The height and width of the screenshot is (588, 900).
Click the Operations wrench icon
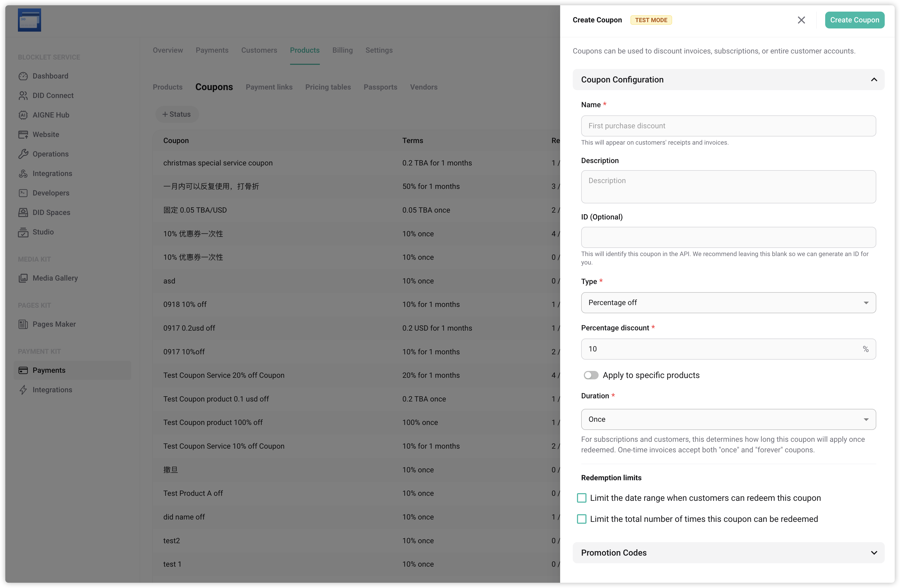[23, 154]
